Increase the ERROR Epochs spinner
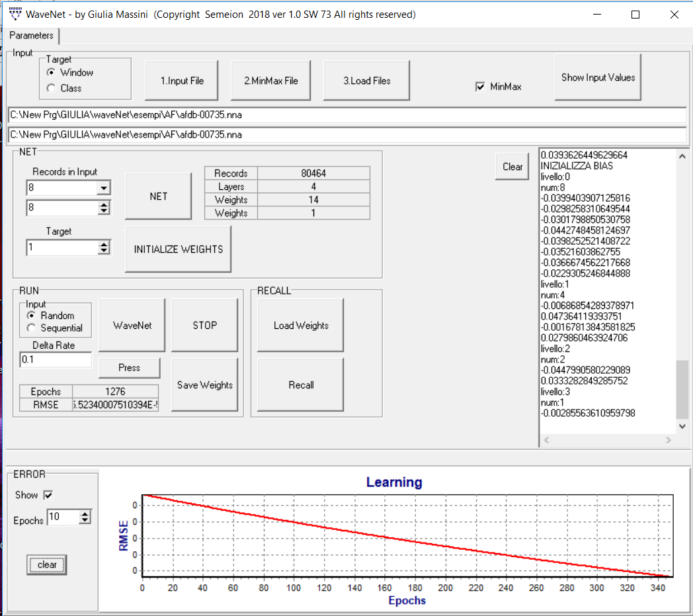Screen dimensions: 693x616 coord(85,514)
